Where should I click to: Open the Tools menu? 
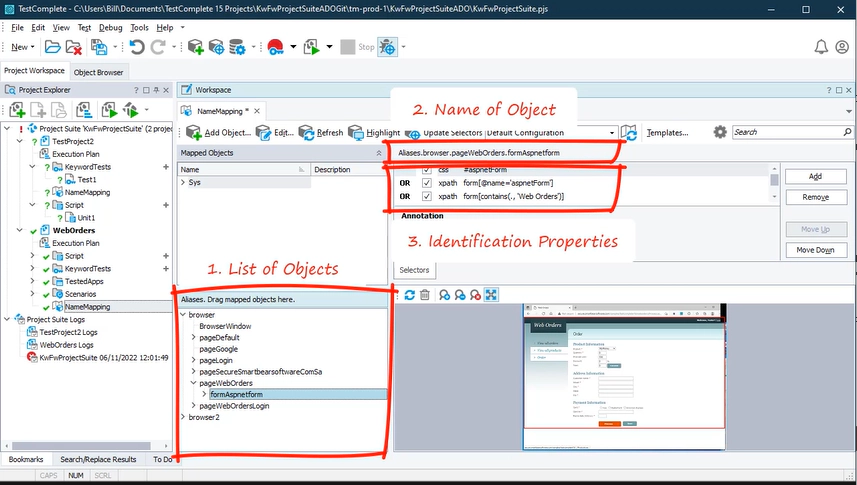(x=139, y=27)
